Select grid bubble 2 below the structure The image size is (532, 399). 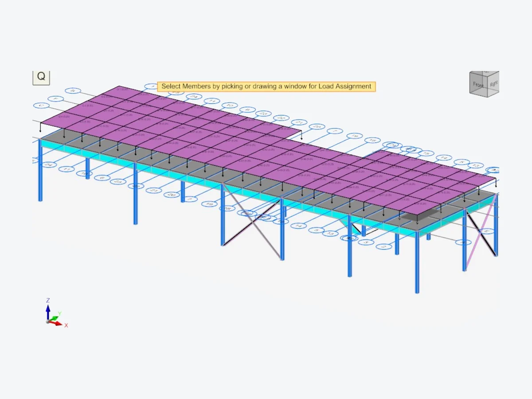pyautogui.click(x=384, y=246)
